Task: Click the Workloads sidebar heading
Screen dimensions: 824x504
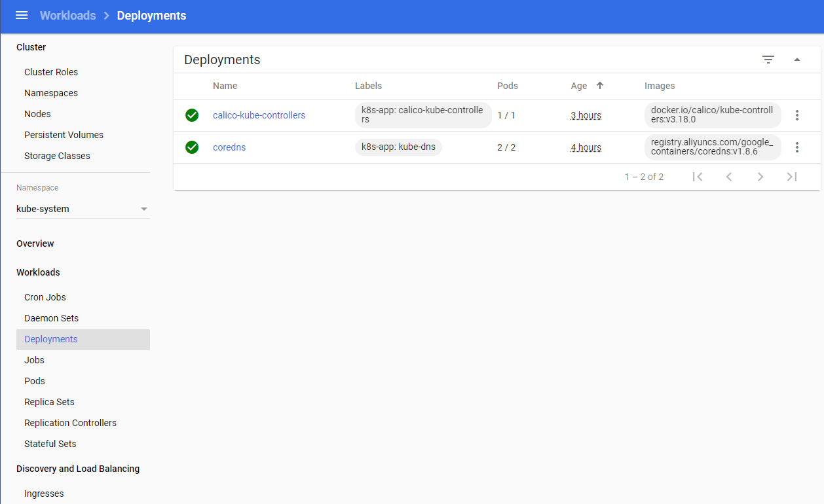Action: pyautogui.click(x=38, y=272)
